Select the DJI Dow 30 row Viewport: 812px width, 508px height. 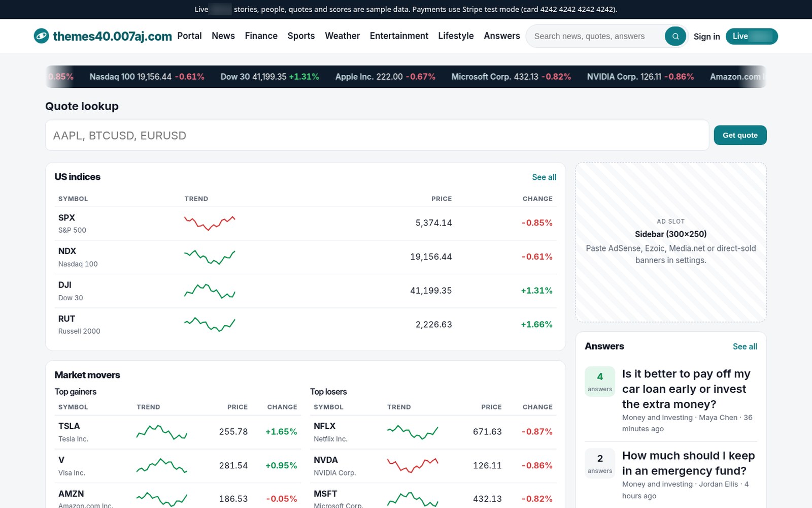tap(306, 291)
